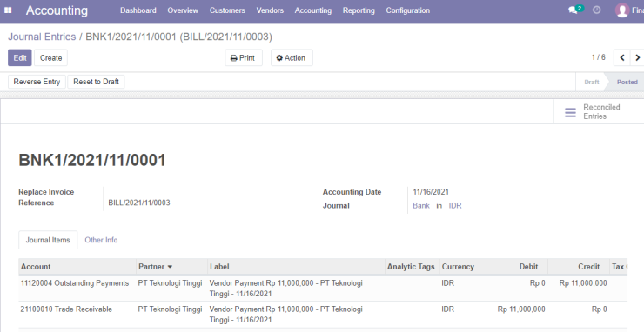
Task: Sort by Analytic Tags column header
Action: (412, 267)
